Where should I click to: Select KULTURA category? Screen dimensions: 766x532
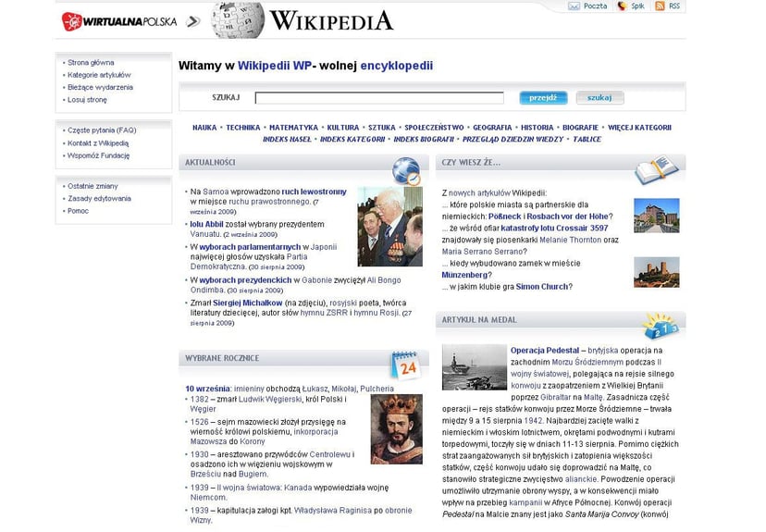tap(343, 128)
